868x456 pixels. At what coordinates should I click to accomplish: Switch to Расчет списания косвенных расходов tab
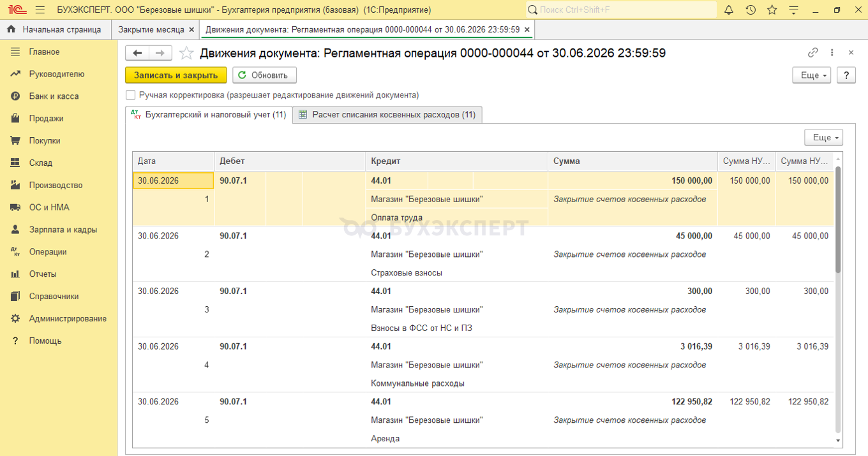coord(387,115)
